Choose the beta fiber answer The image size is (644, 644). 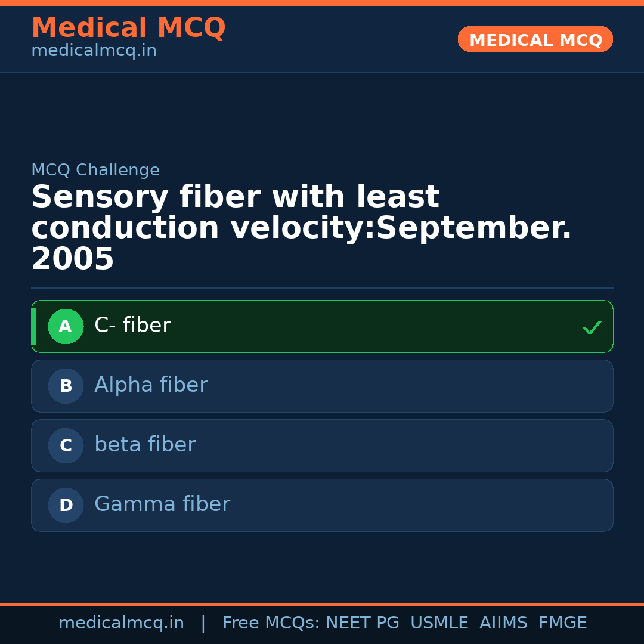322,445
